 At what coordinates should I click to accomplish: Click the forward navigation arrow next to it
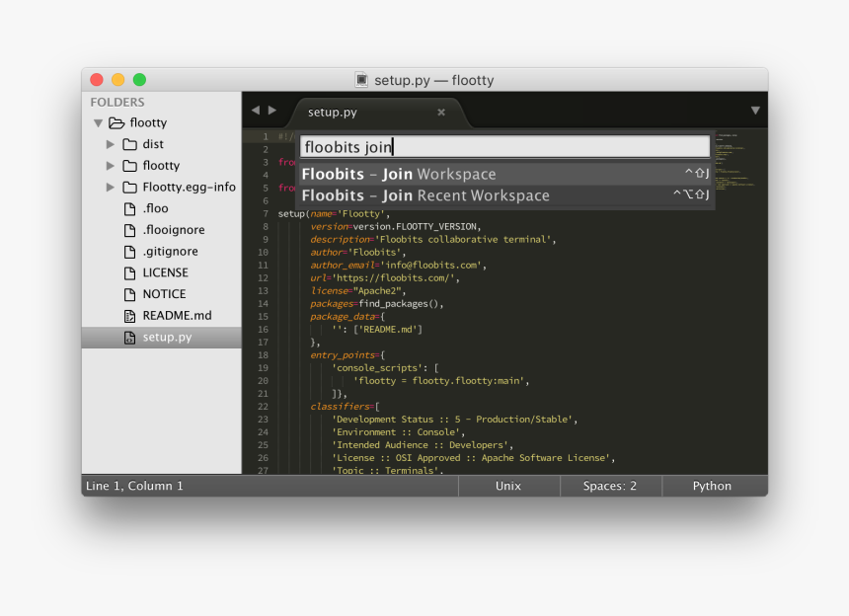tap(270, 111)
